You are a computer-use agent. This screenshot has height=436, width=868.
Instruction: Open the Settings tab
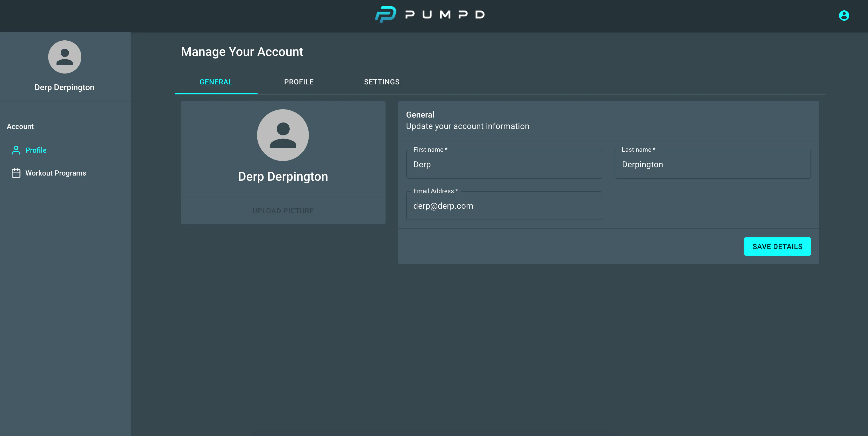(382, 82)
